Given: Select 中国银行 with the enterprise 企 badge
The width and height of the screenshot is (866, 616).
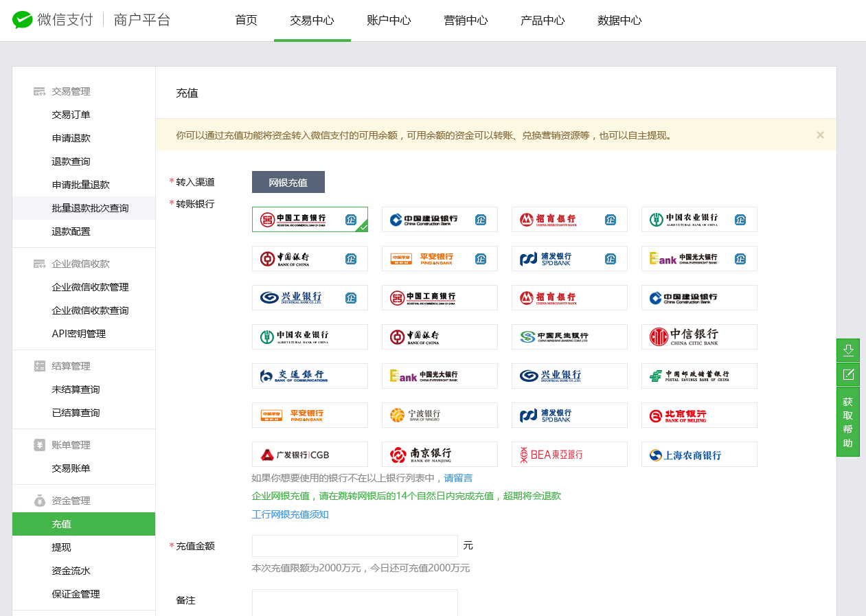Looking at the screenshot, I should [x=310, y=259].
